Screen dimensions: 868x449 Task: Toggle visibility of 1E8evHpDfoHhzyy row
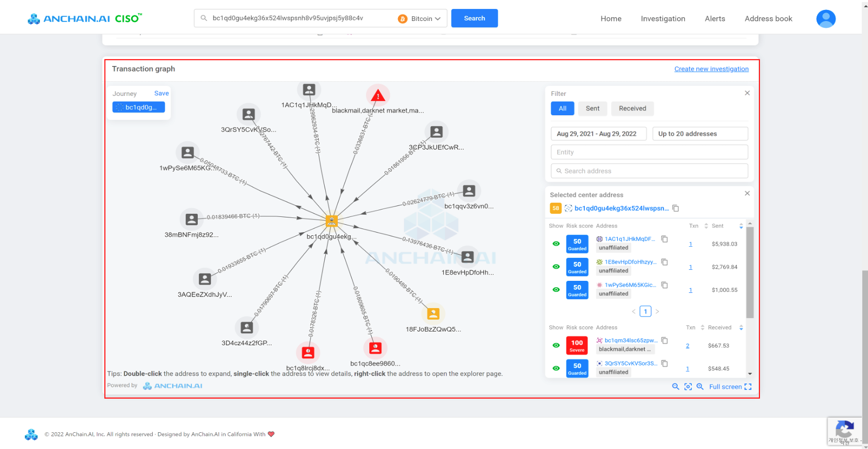556,267
